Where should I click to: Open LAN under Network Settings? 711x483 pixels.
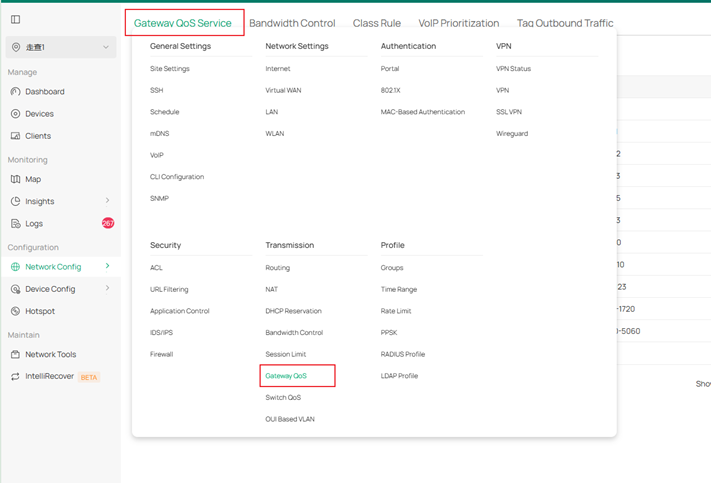(272, 112)
